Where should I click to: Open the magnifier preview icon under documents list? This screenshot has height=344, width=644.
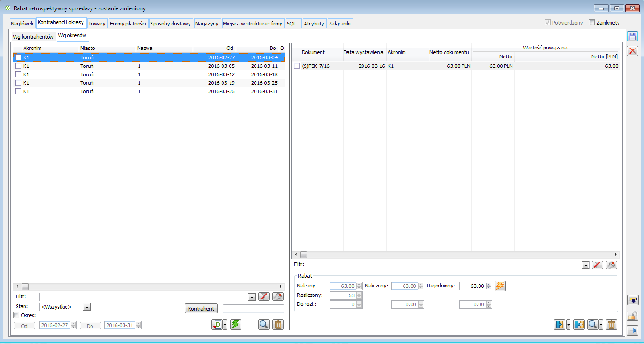point(593,325)
